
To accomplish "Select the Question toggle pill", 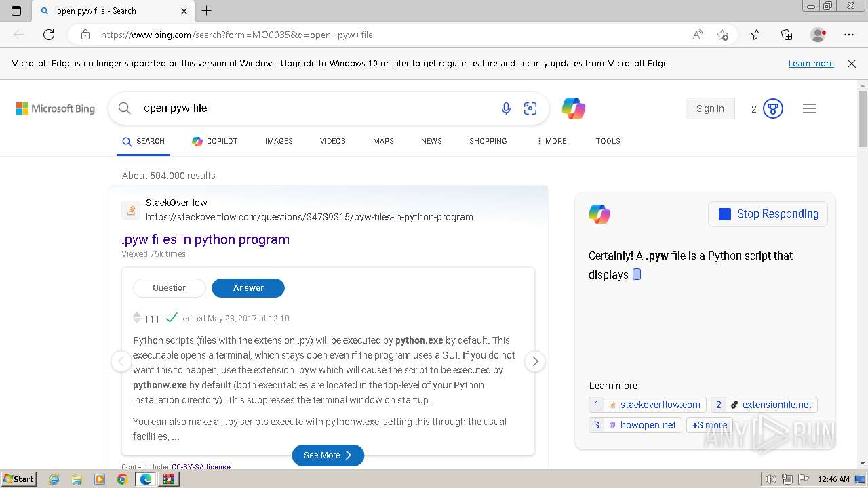I will click(170, 288).
